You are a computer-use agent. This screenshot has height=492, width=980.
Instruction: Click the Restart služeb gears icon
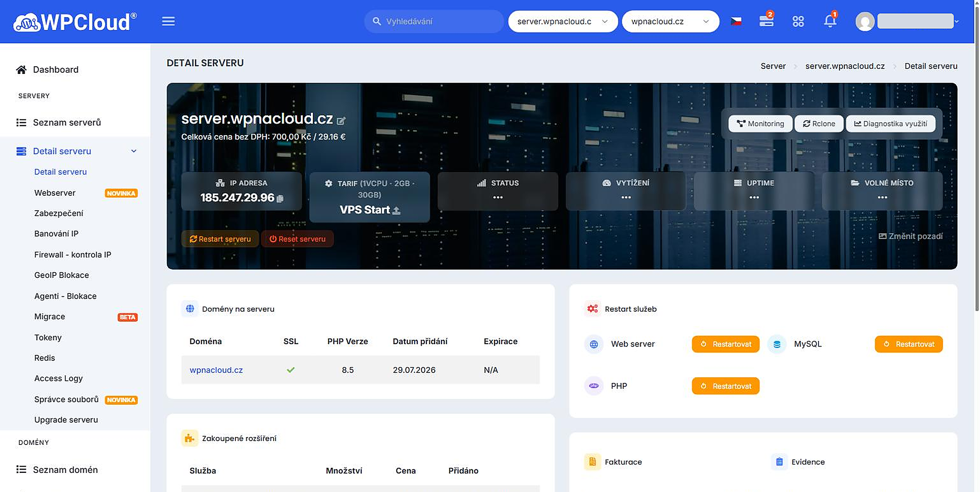[593, 309]
